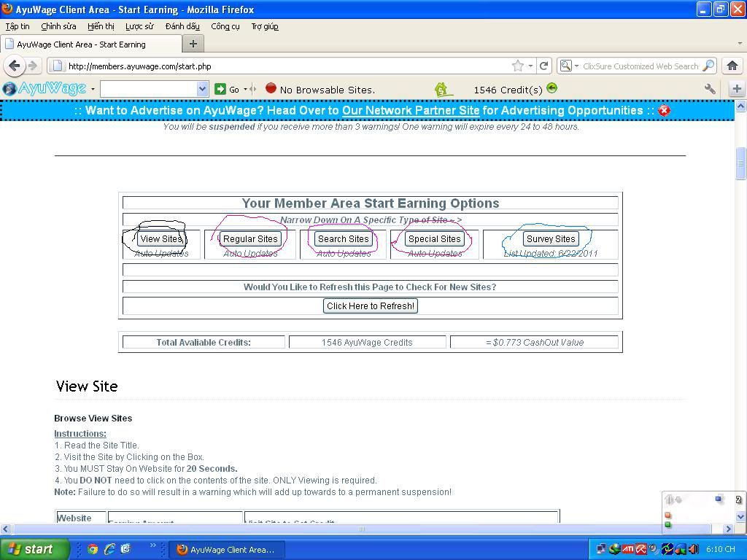The height and width of the screenshot is (560, 747).
Task: Click the Click Here to Refresh! button
Action: pos(370,306)
